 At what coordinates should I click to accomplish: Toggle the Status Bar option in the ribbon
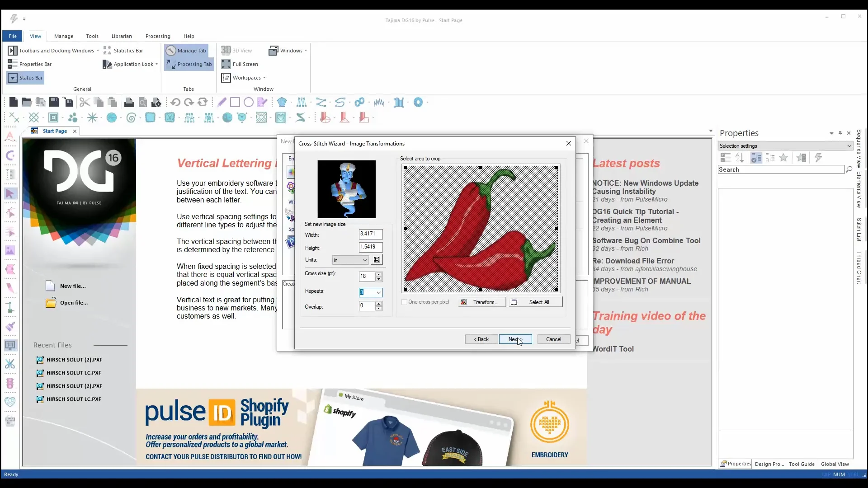(x=25, y=78)
